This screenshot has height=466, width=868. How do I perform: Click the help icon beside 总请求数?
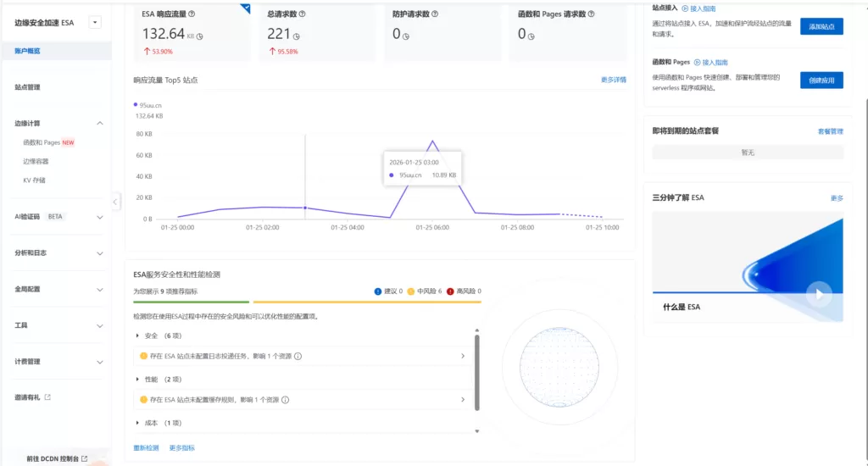click(x=303, y=14)
